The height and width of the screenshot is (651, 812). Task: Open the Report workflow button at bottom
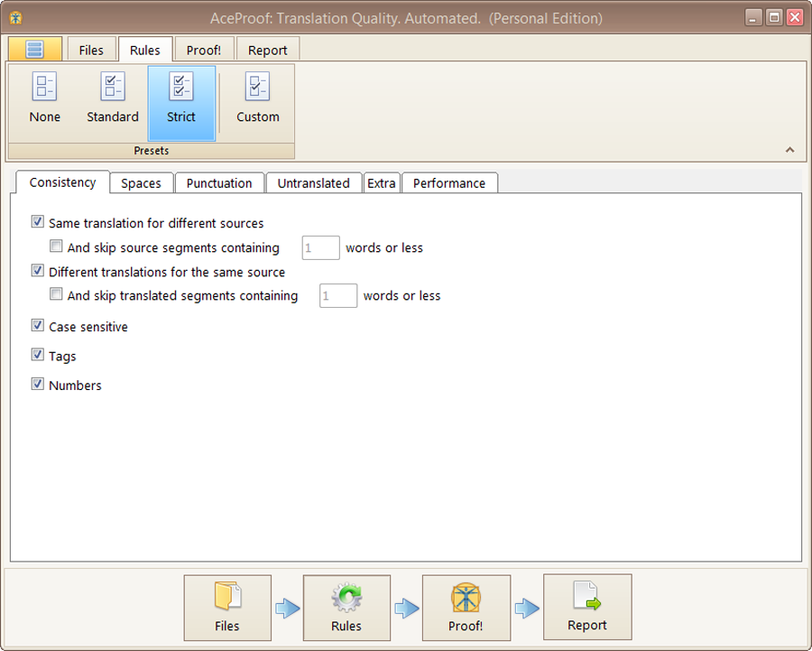(587, 608)
